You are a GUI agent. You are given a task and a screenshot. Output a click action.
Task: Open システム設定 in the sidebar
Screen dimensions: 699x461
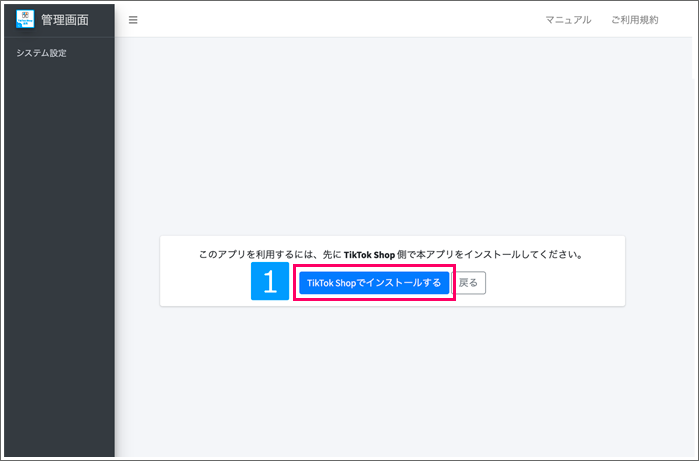41,53
